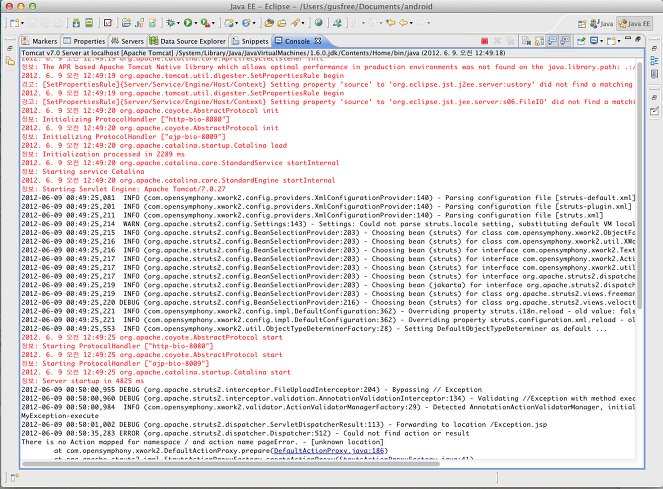Screen dimensions: 663x489
Task: Click the Outline icon in the right sidebar
Action: click(654, 60)
